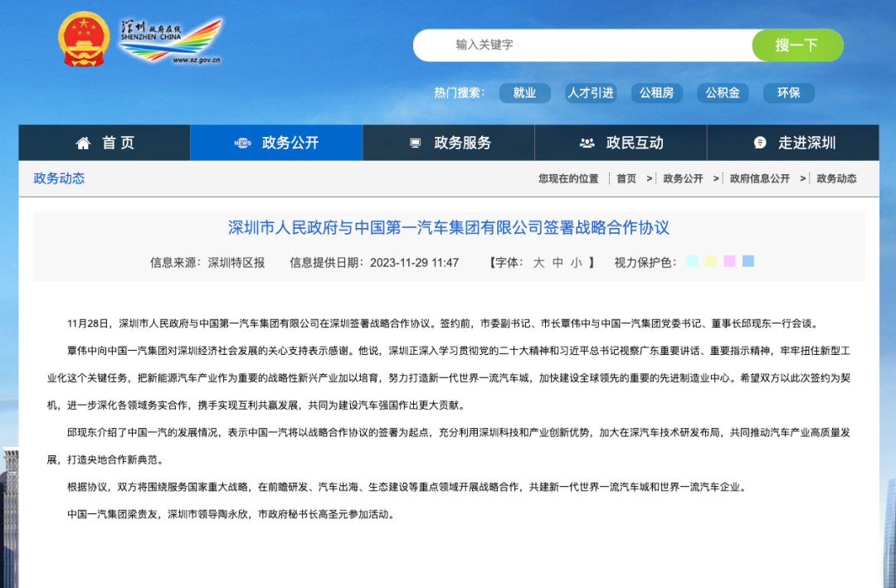The width and height of the screenshot is (896, 588).
Task: Click the 搜一下 search button
Action: [x=797, y=45]
